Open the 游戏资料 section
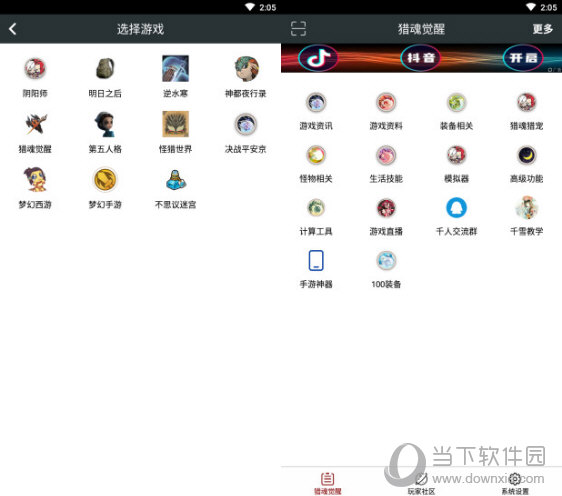Viewport: 562px width, 496px height. click(x=386, y=102)
